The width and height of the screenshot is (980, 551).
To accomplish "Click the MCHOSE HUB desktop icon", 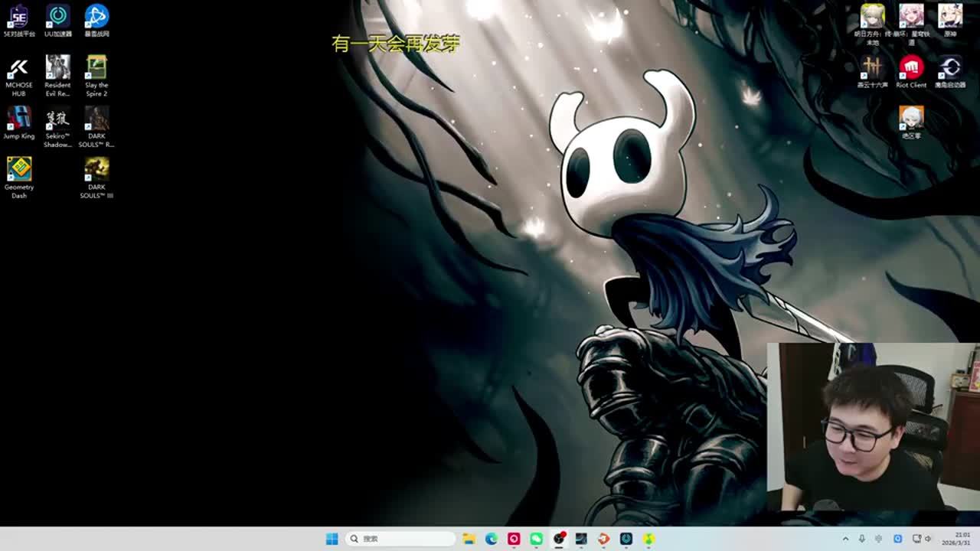I will coord(18,69).
